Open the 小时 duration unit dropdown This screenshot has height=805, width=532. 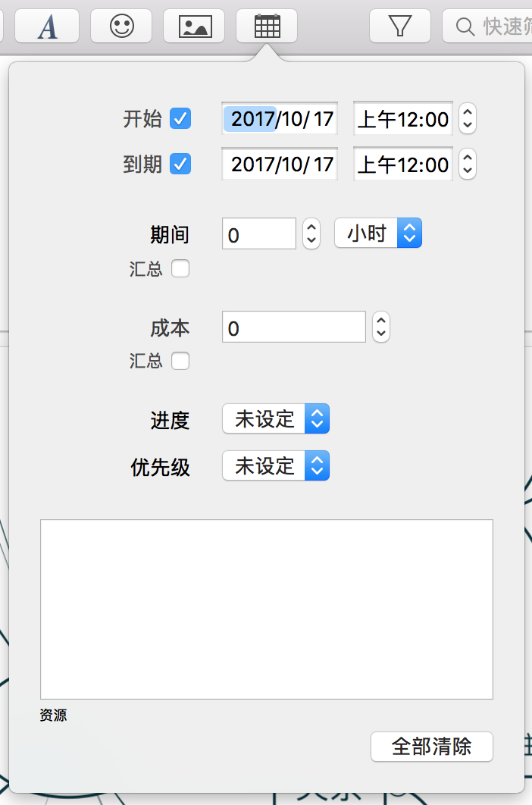click(378, 233)
